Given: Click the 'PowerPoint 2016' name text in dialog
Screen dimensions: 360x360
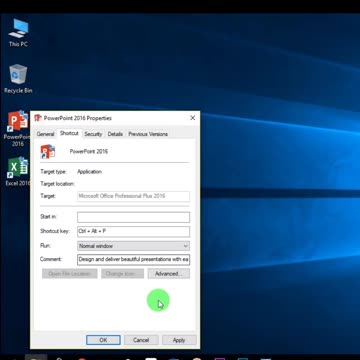Looking at the screenshot, I should 89,151.
